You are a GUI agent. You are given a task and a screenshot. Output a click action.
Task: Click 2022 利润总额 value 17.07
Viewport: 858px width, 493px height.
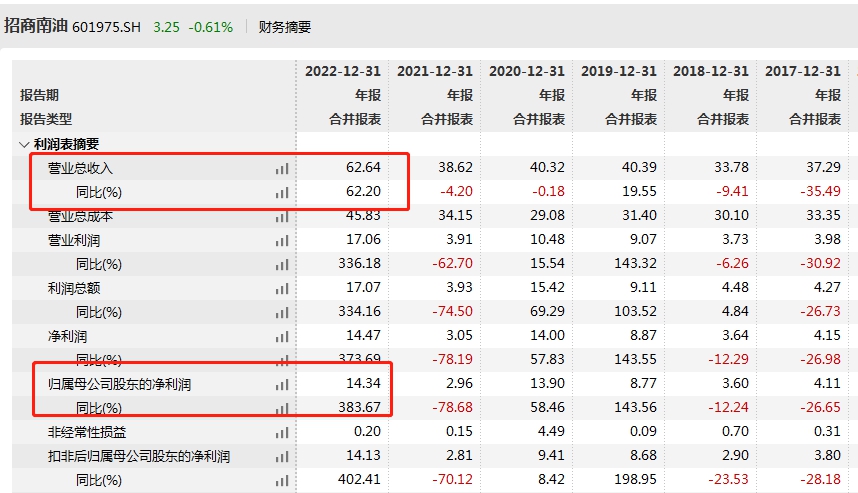click(x=363, y=288)
